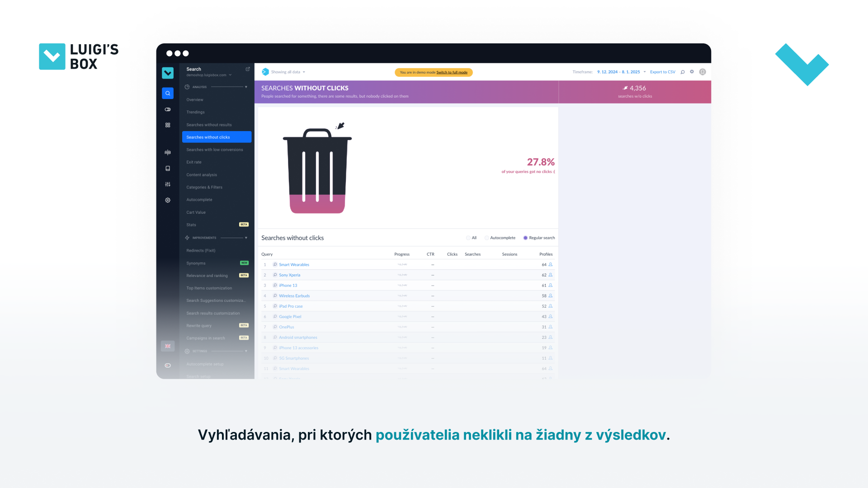868x488 pixels.
Task: Open profile icon beside 43 profiles
Action: [x=551, y=316]
